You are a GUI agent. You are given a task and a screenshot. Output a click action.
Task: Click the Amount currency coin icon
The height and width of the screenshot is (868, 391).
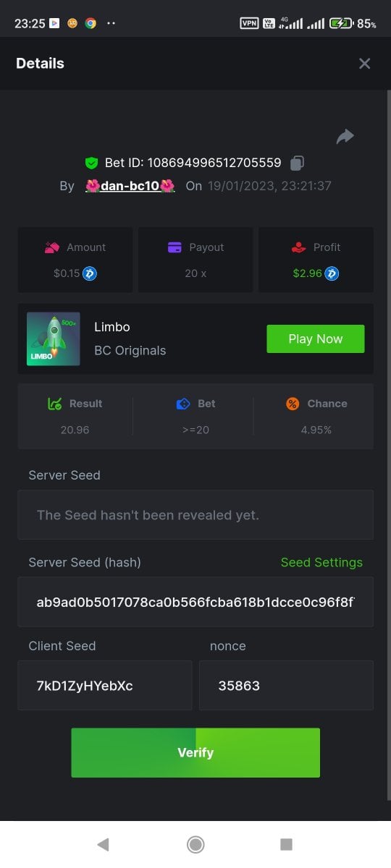90,273
